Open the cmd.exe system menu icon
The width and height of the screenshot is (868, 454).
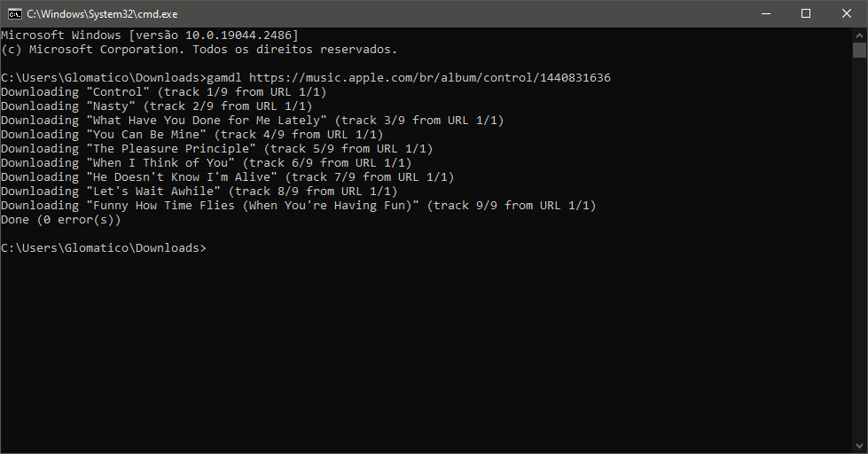15,13
